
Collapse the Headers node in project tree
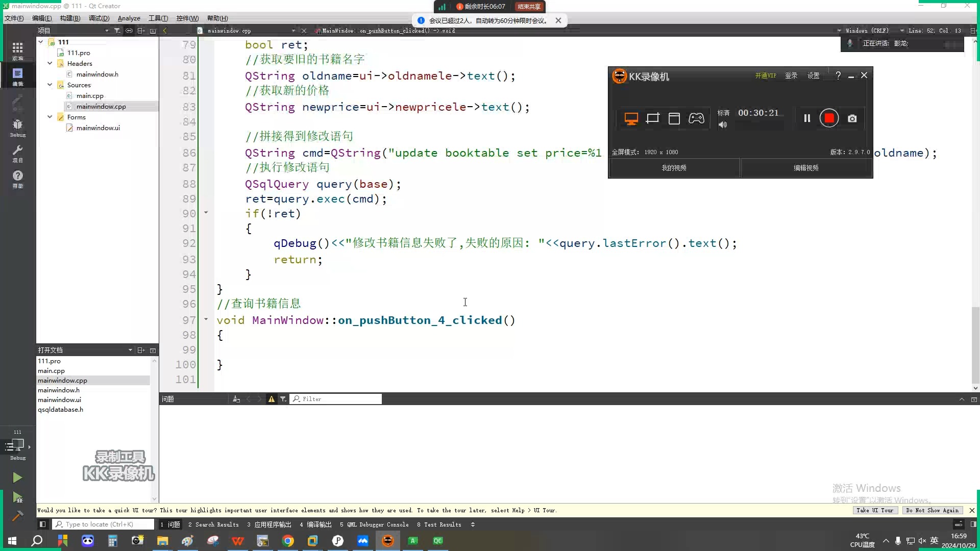click(x=50, y=63)
